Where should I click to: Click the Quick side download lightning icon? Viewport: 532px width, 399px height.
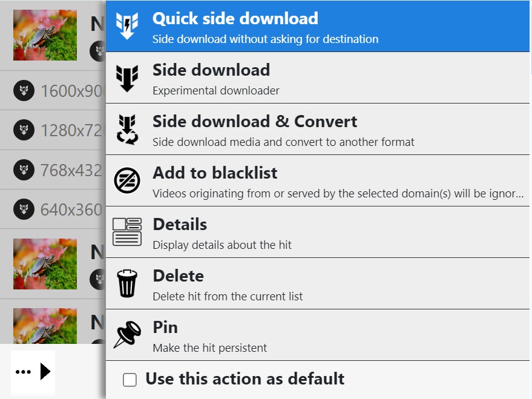(127, 27)
